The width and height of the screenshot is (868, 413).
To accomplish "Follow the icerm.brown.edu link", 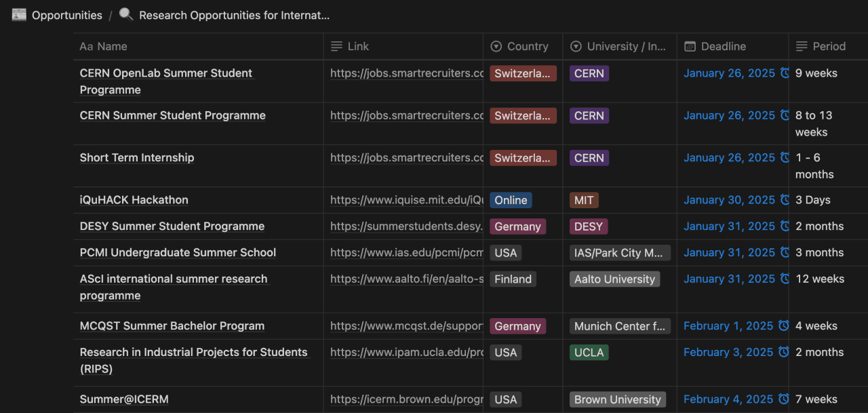I will [407, 399].
